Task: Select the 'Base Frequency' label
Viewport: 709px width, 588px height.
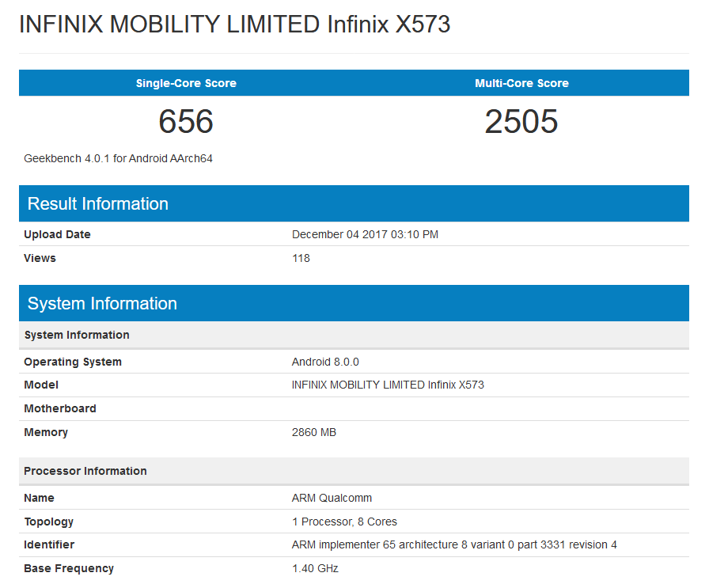Action: [69, 568]
